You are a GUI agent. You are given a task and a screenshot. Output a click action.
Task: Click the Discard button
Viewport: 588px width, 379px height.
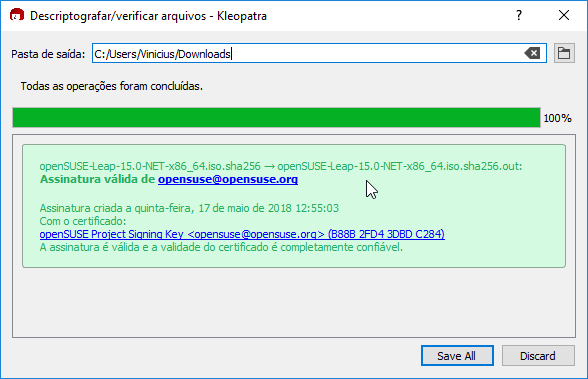[538, 355]
